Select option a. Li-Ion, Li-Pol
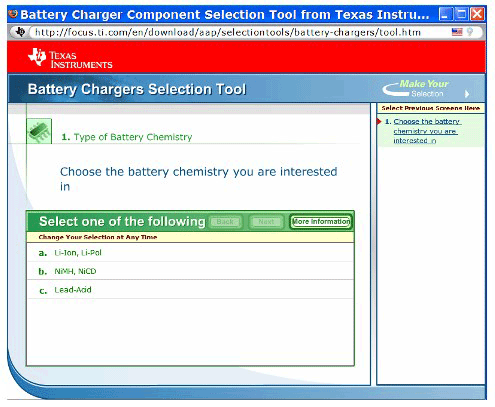 pos(190,253)
